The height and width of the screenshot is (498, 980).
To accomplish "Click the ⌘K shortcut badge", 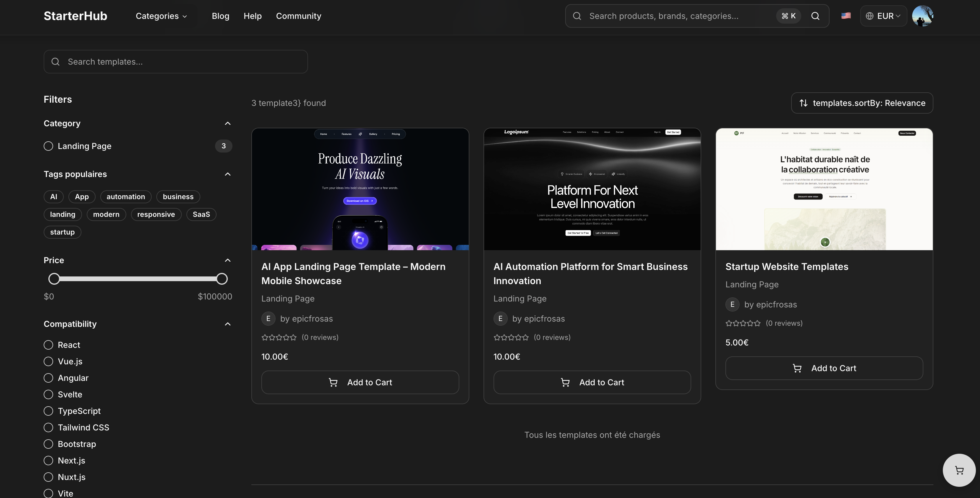I will click(x=788, y=16).
